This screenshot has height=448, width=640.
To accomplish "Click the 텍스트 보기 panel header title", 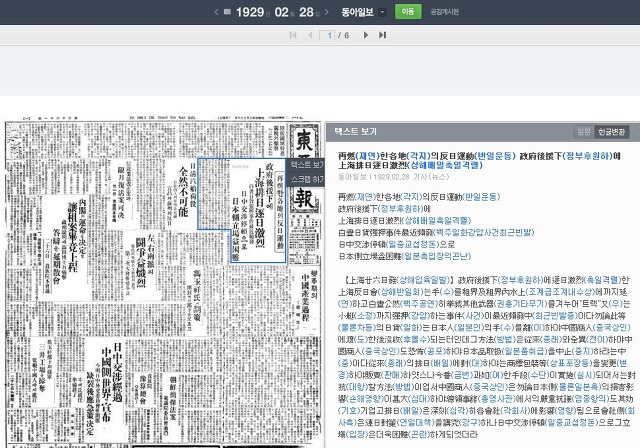I will tap(356, 131).
